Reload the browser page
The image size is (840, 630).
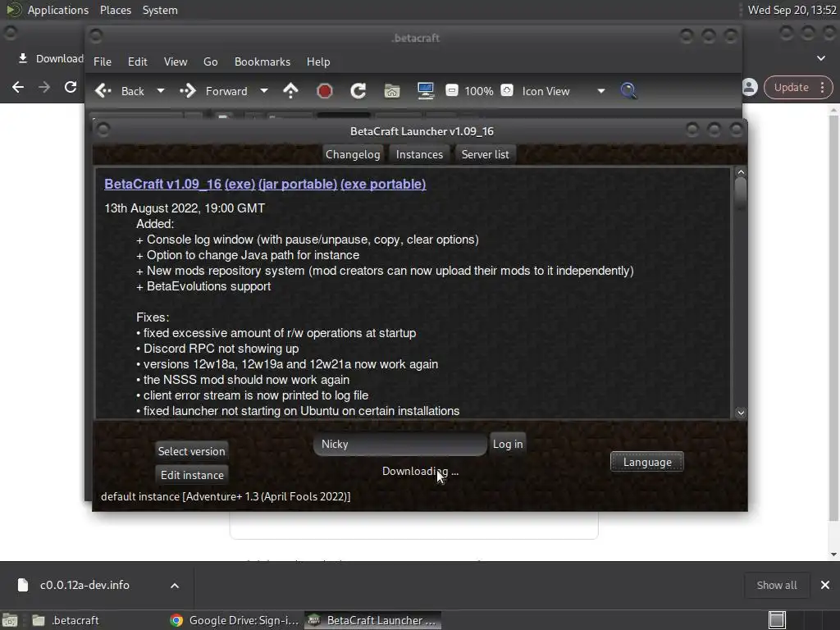tap(71, 87)
